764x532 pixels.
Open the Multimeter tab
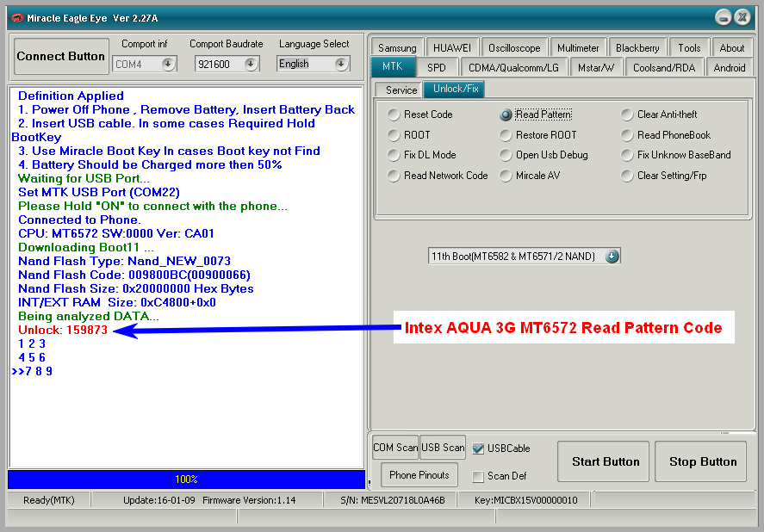pyautogui.click(x=578, y=47)
